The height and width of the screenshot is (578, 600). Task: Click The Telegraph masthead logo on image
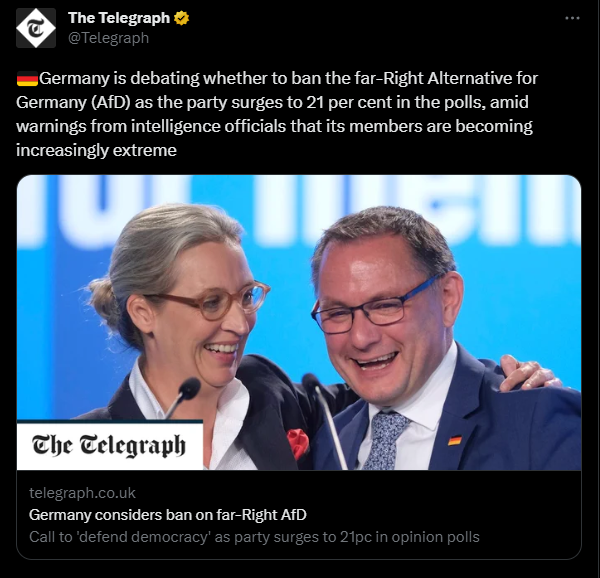(109, 446)
